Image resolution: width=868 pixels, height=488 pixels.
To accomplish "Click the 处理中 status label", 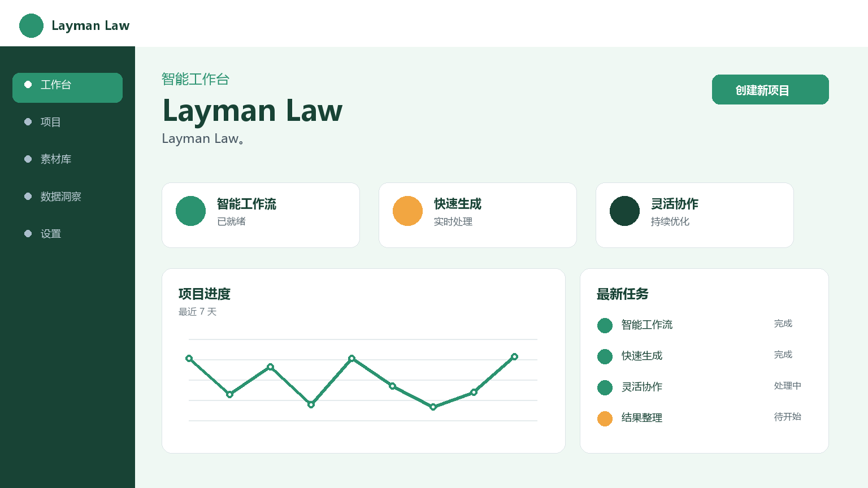I will pyautogui.click(x=788, y=386).
